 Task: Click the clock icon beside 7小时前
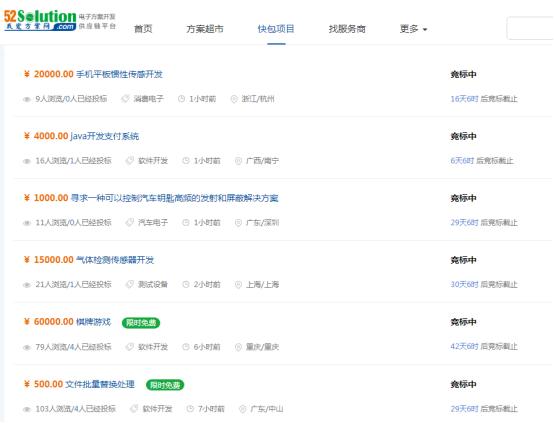(190, 409)
